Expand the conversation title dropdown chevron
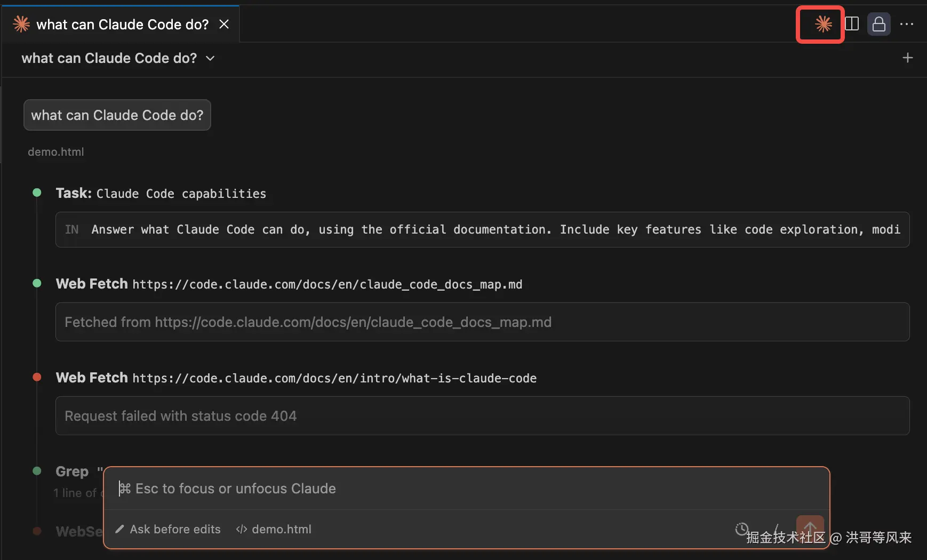927x560 pixels. click(210, 58)
